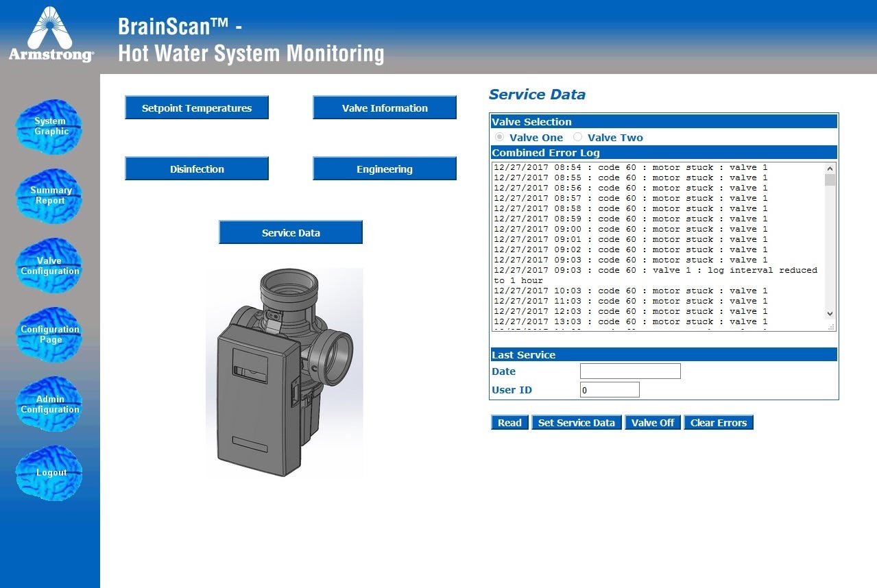Click the Logout brain icon
Screen dimensions: 877x588
(x=50, y=473)
